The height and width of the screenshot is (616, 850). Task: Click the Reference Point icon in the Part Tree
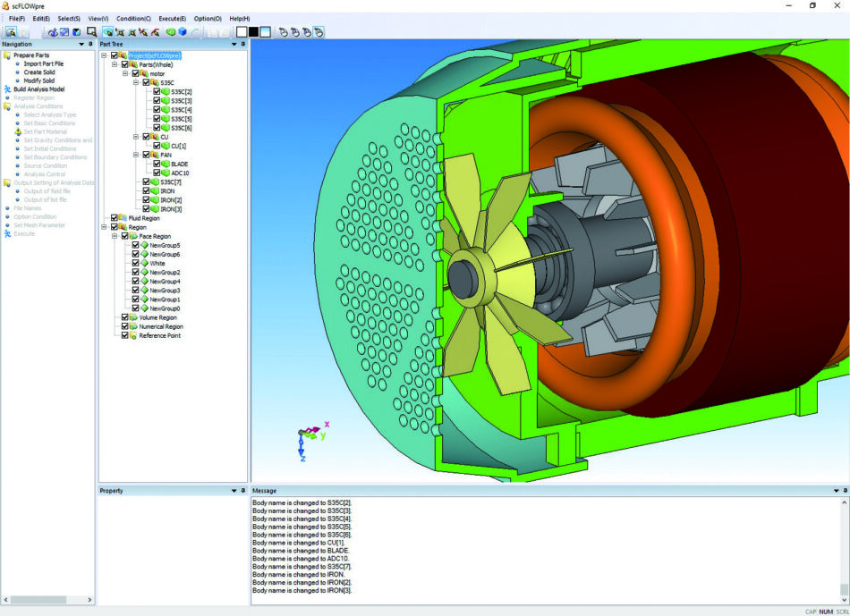click(x=132, y=335)
